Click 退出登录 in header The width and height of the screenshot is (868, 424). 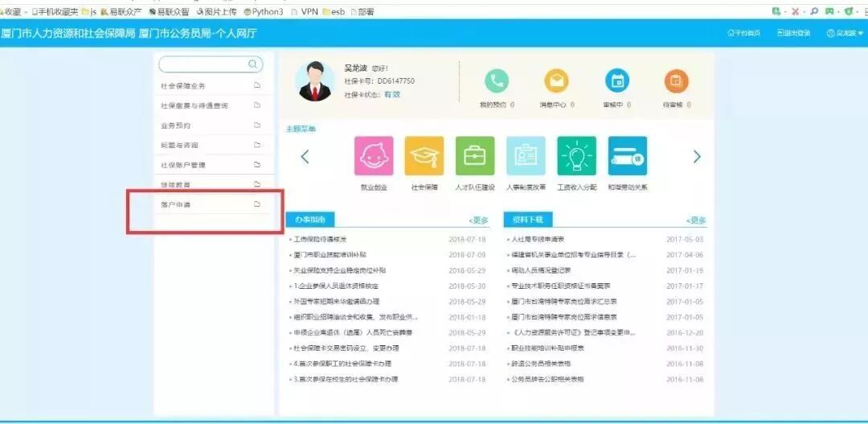point(793,33)
